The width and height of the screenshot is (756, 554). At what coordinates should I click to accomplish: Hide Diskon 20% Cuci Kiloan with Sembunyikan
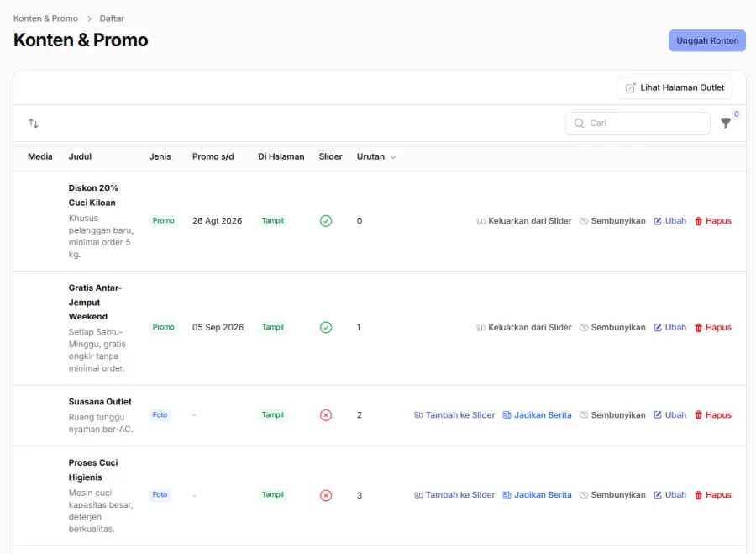612,221
